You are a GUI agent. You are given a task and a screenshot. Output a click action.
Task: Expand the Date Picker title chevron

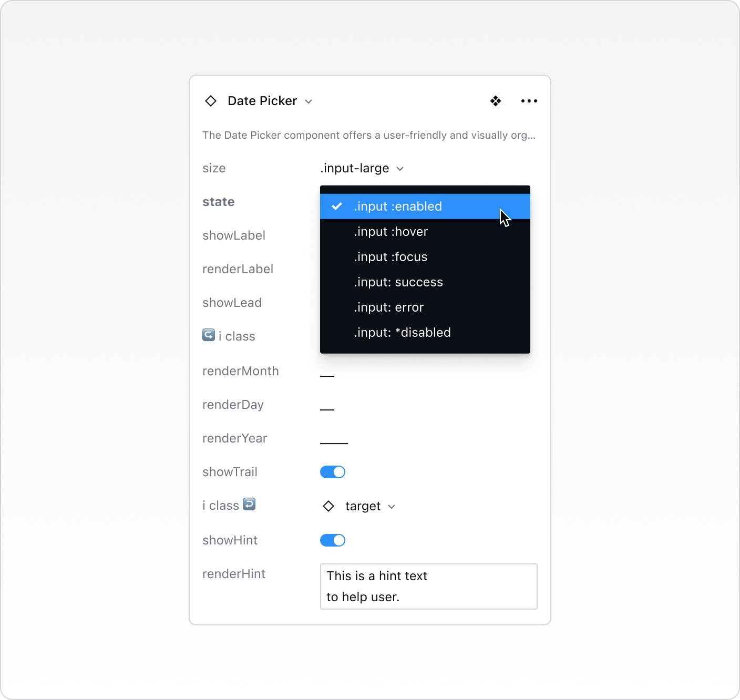[x=309, y=101]
